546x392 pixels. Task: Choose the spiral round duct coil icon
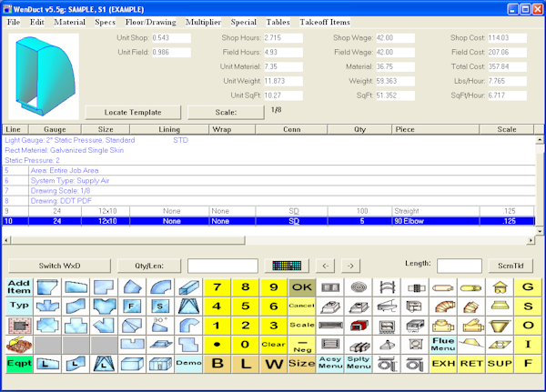point(359,287)
